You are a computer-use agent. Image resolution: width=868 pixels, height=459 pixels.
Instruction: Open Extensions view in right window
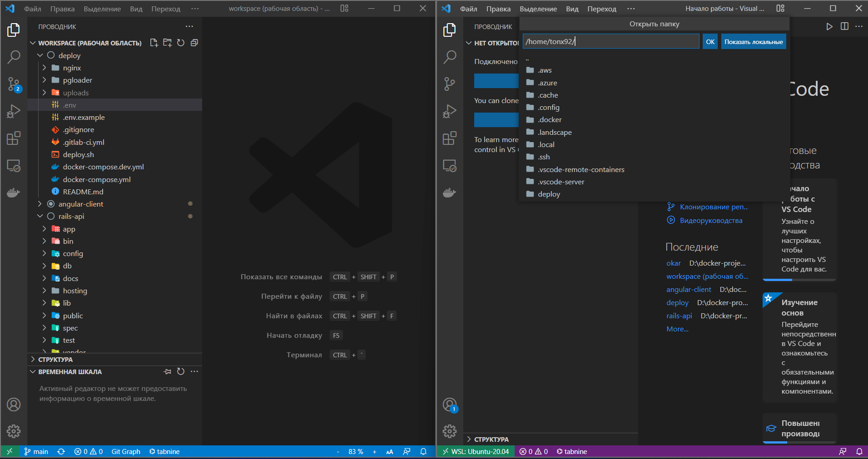450,138
